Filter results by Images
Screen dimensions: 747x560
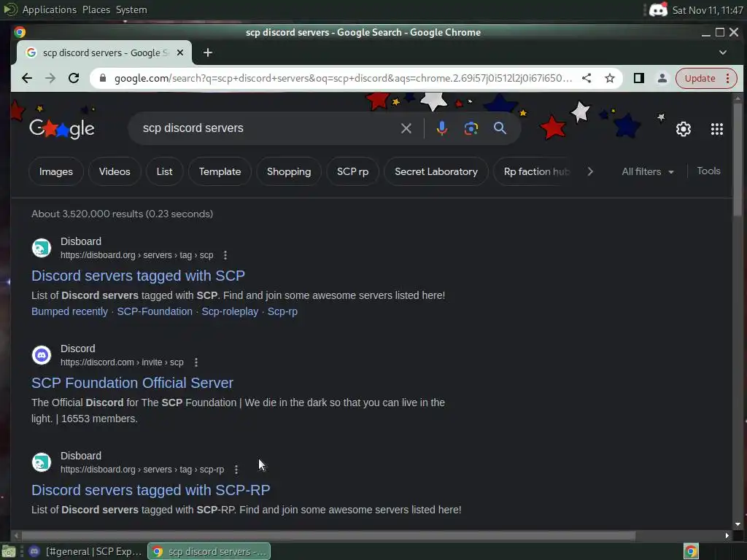56,171
